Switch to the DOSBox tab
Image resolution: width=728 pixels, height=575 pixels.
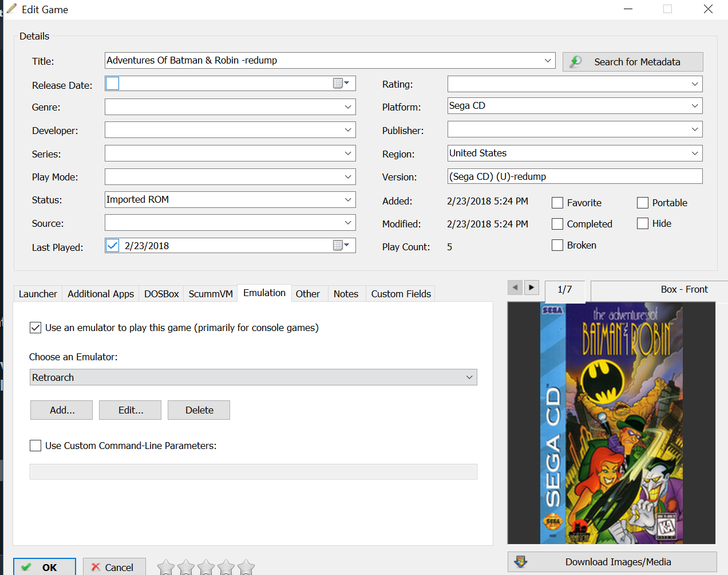point(161,294)
